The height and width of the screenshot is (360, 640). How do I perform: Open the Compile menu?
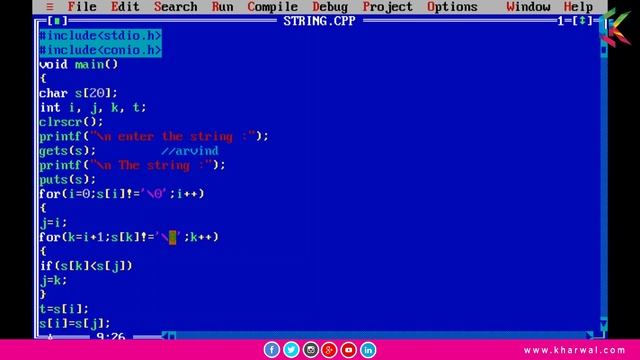pos(273,7)
